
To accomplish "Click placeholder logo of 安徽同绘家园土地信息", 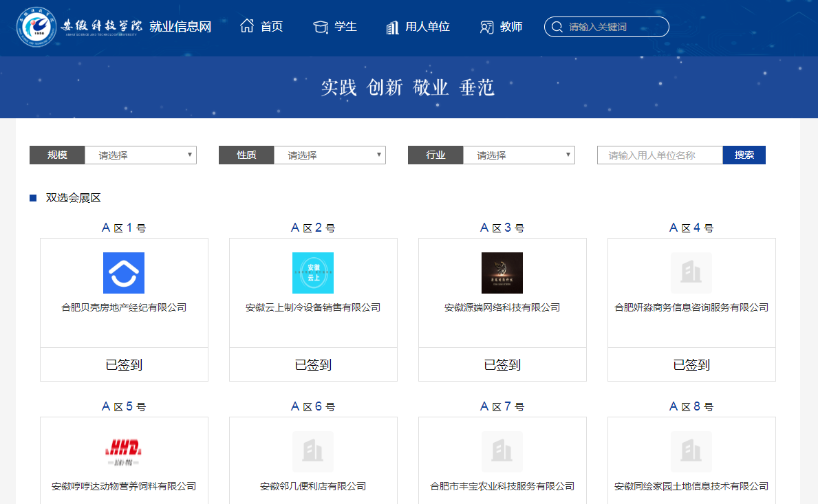I will 691,452.
